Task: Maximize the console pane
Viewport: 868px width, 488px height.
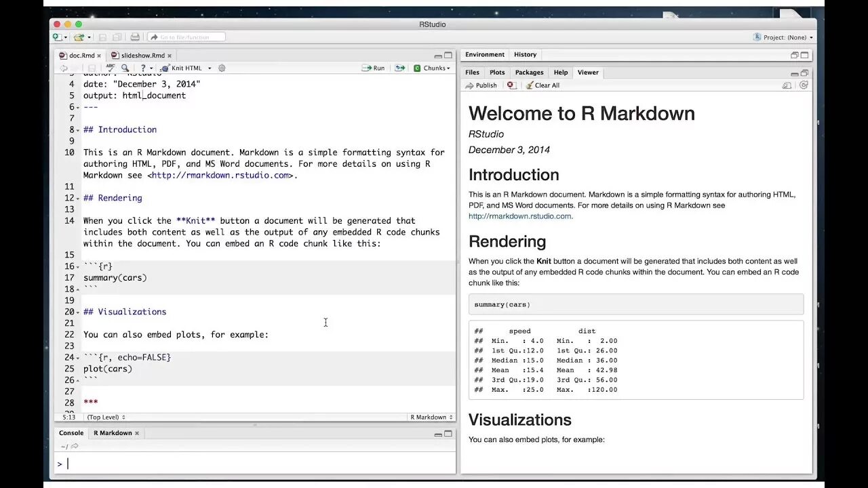Action: click(448, 433)
